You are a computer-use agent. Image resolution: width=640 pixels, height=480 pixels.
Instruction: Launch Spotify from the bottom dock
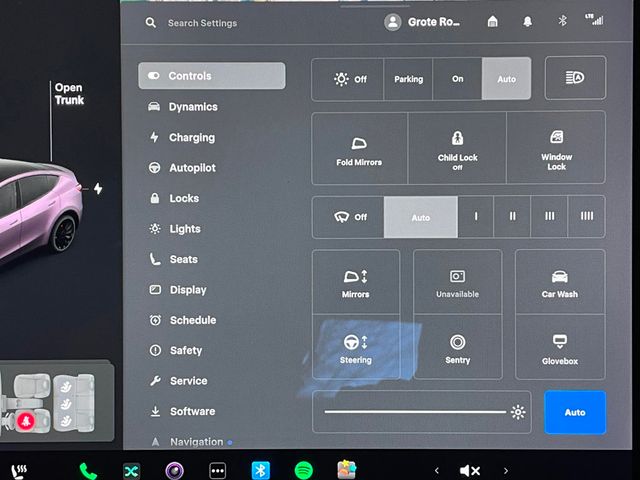[x=304, y=470]
